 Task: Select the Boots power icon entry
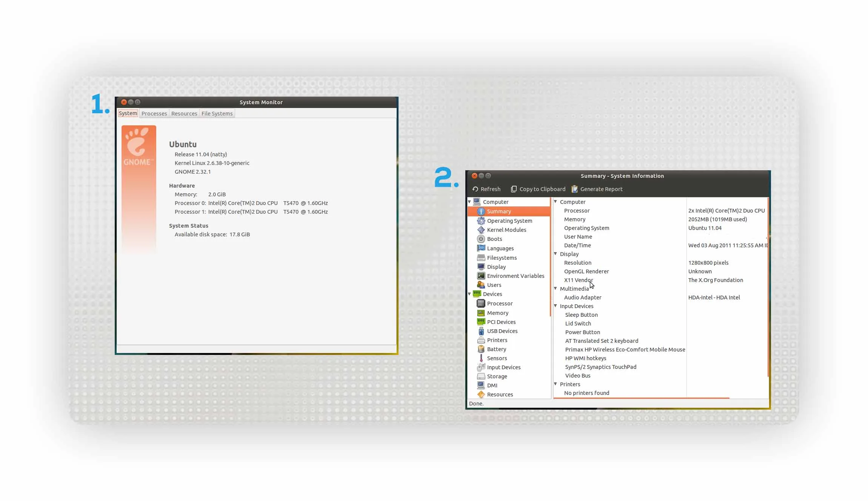[x=481, y=239]
